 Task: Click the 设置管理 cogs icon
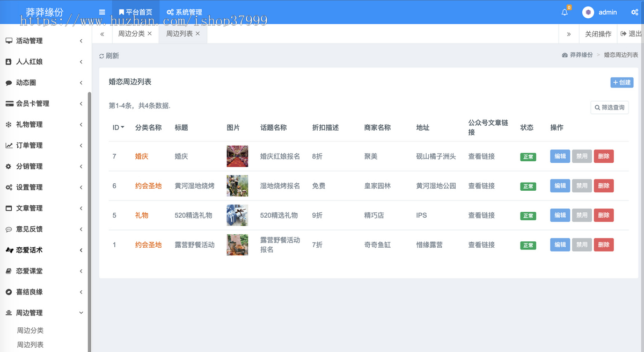[x=9, y=188]
